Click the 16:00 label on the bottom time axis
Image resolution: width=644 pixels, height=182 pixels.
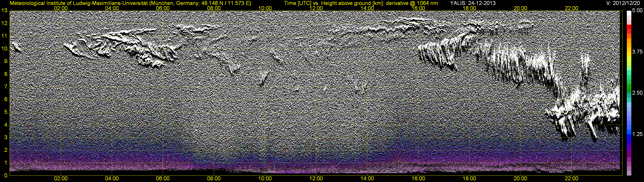418,179
